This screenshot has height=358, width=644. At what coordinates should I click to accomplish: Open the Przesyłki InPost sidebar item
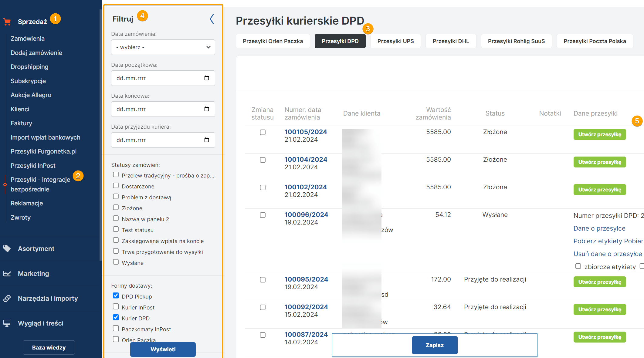33,166
